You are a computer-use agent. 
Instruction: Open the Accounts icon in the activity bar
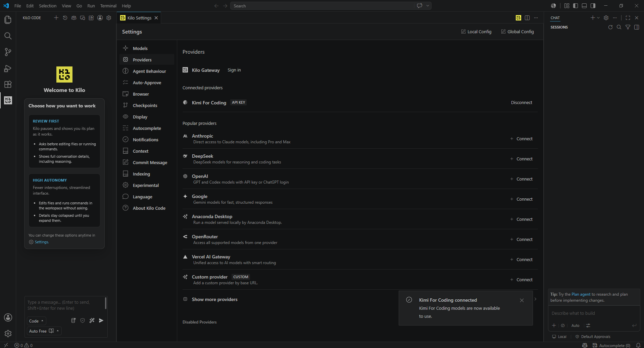[x=8, y=317]
